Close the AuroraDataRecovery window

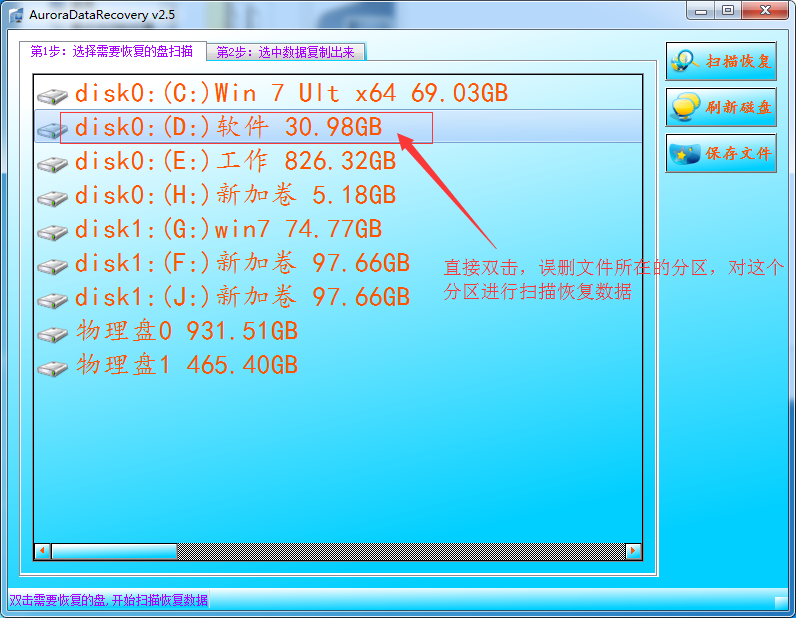pyautogui.click(x=766, y=10)
